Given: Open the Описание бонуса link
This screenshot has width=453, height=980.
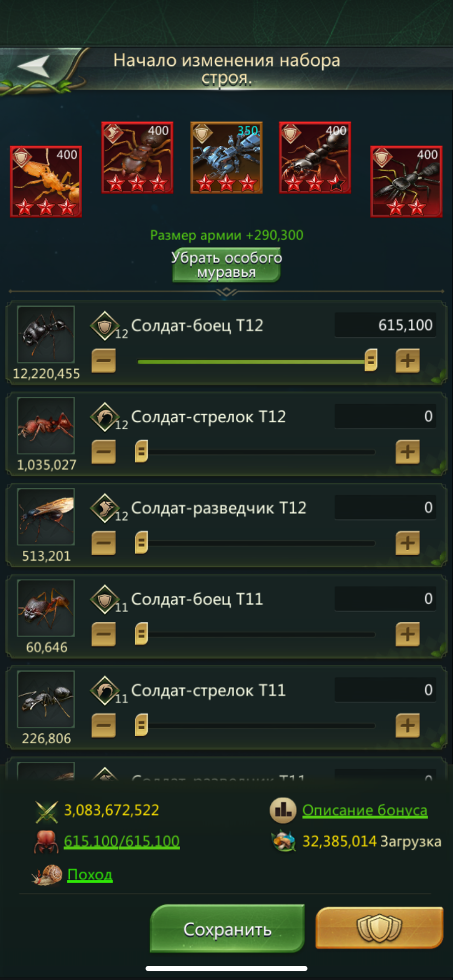Looking at the screenshot, I should click(x=365, y=810).
